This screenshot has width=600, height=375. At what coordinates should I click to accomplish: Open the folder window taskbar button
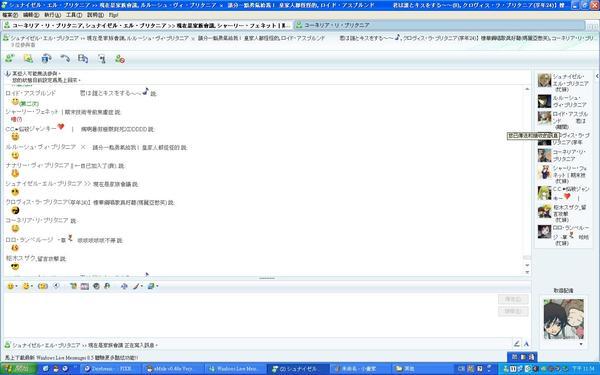[421, 369]
